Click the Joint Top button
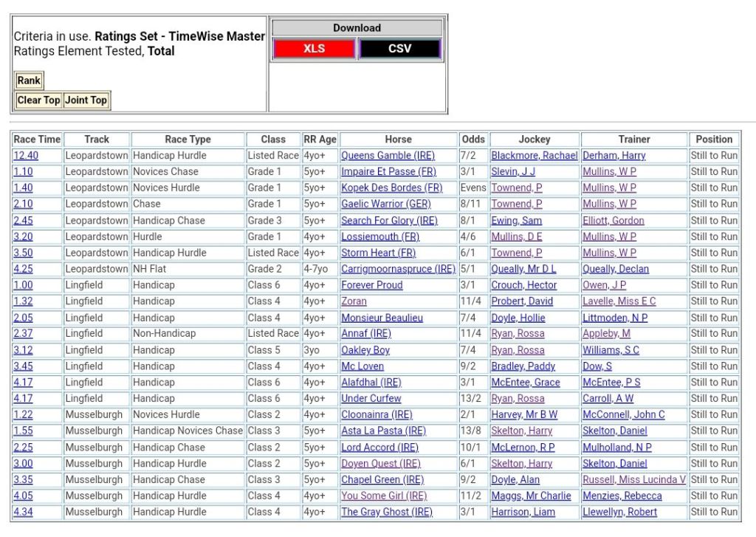Screen dimensions: 756x537 click(x=86, y=100)
